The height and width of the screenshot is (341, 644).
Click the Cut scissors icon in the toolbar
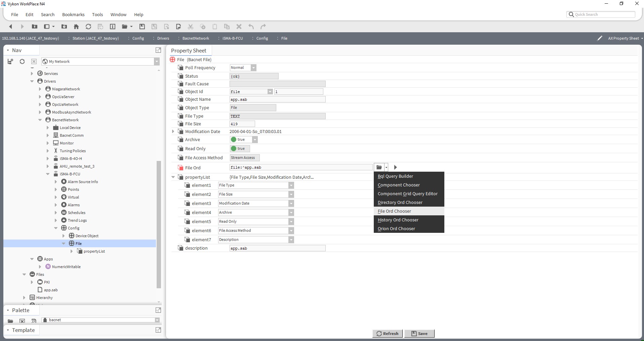[190, 27]
